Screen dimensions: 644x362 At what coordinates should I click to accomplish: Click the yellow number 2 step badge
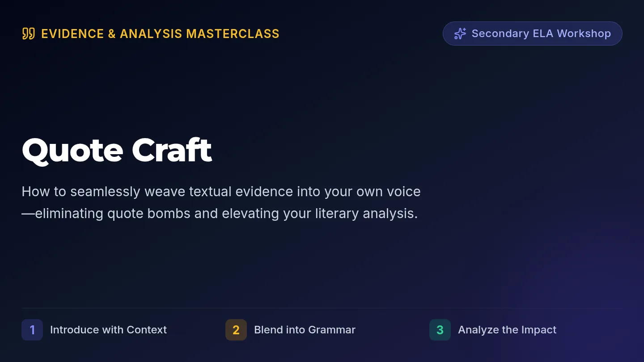pyautogui.click(x=236, y=330)
